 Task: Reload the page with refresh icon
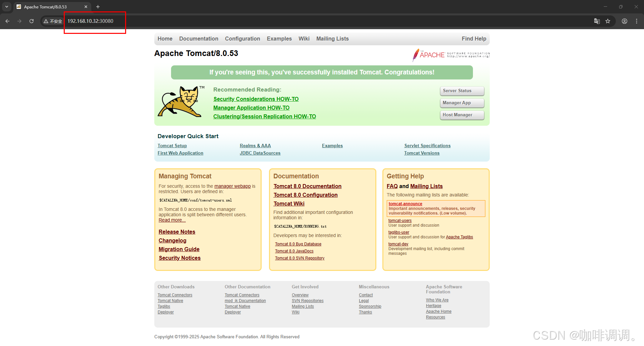pyautogui.click(x=32, y=21)
